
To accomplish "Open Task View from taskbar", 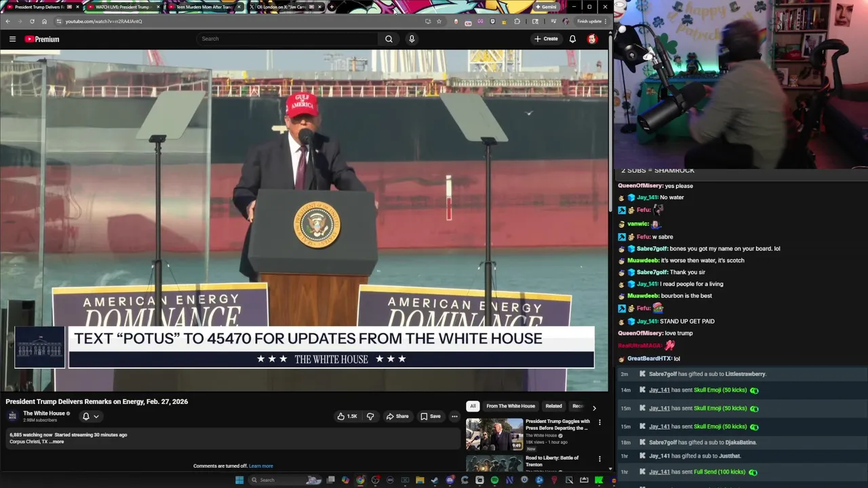I will [330, 480].
